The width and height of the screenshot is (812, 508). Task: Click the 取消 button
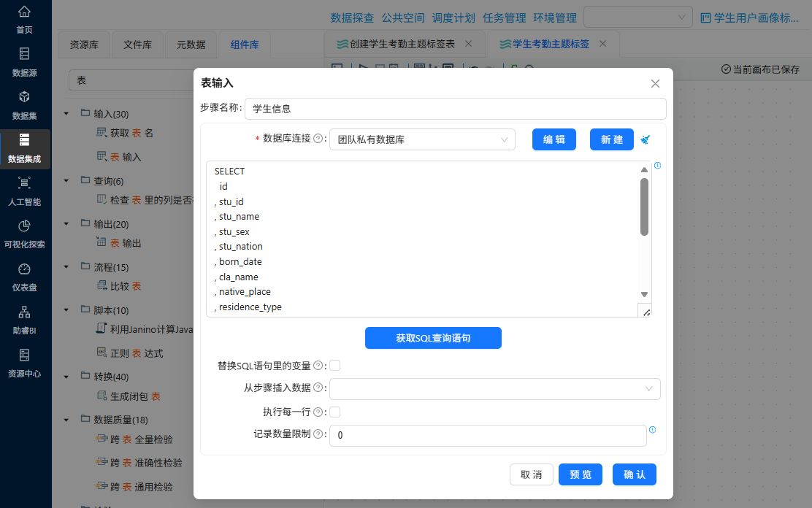coord(532,474)
